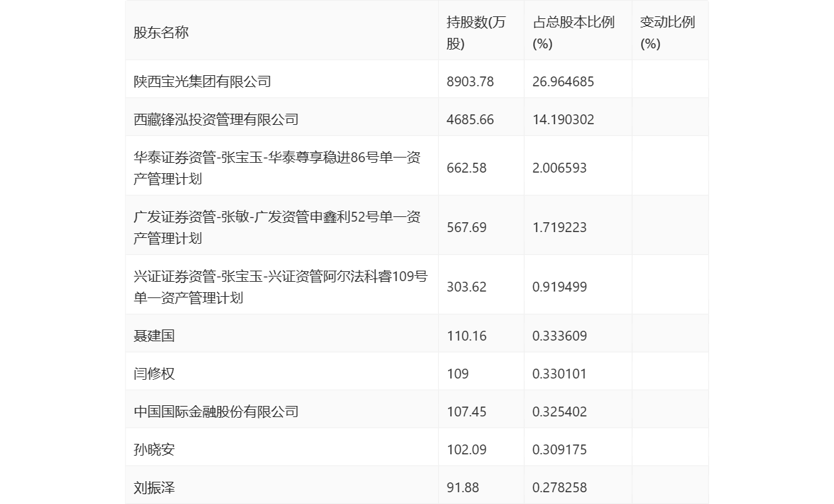Image resolution: width=834 pixels, height=504 pixels.
Task: Select shareholder 孙晓安
Action: point(149,448)
